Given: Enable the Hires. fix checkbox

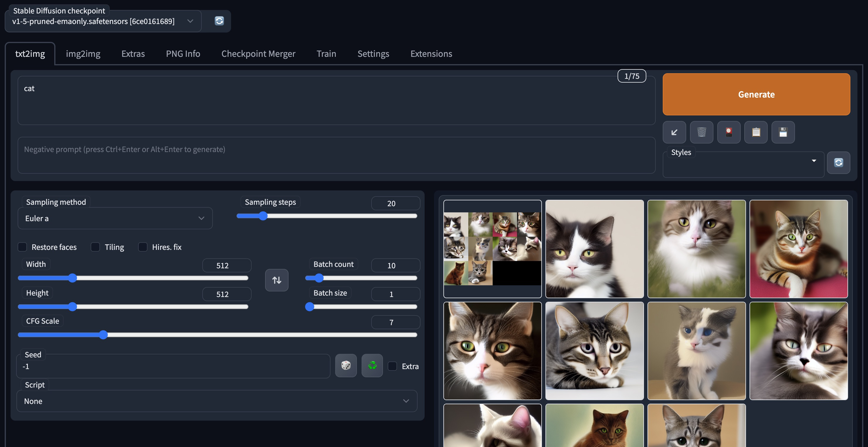Looking at the screenshot, I should 143,247.
